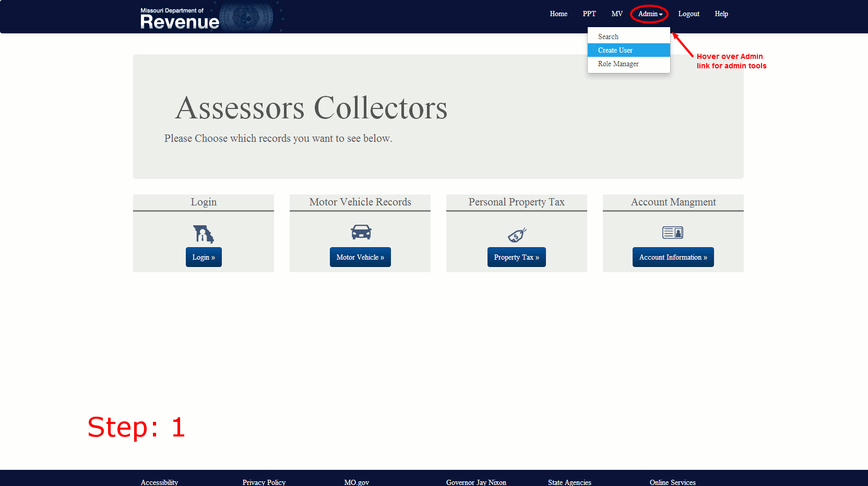Go to the Home page link
This screenshot has height=486, width=868.
[558, 14]
